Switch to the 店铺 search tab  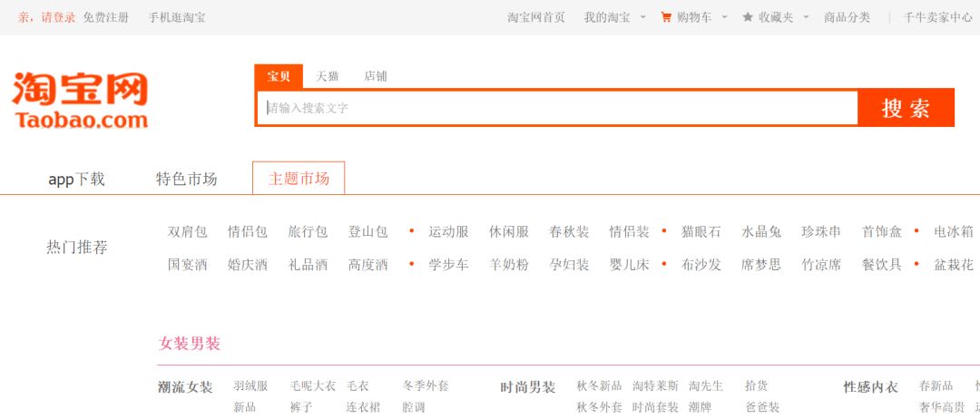[376, 76]
